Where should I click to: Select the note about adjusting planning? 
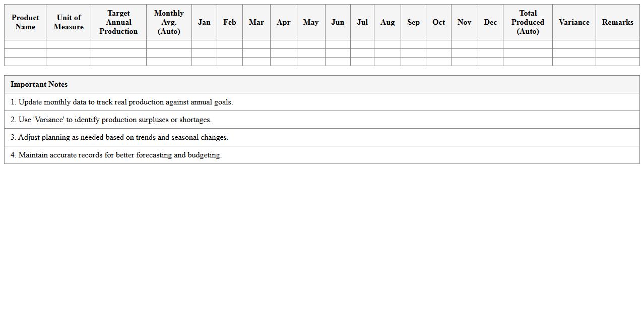tap(119, 137)
